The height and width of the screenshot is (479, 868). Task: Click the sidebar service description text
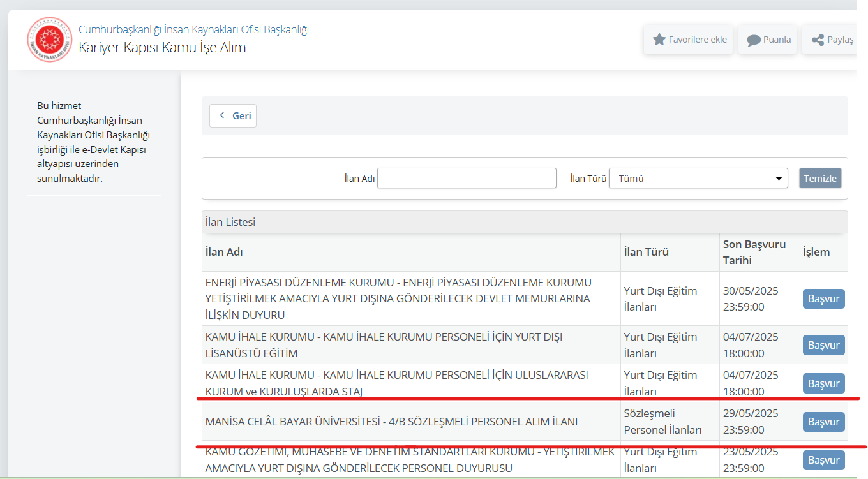pyautogui.click(x=93, y=142)
